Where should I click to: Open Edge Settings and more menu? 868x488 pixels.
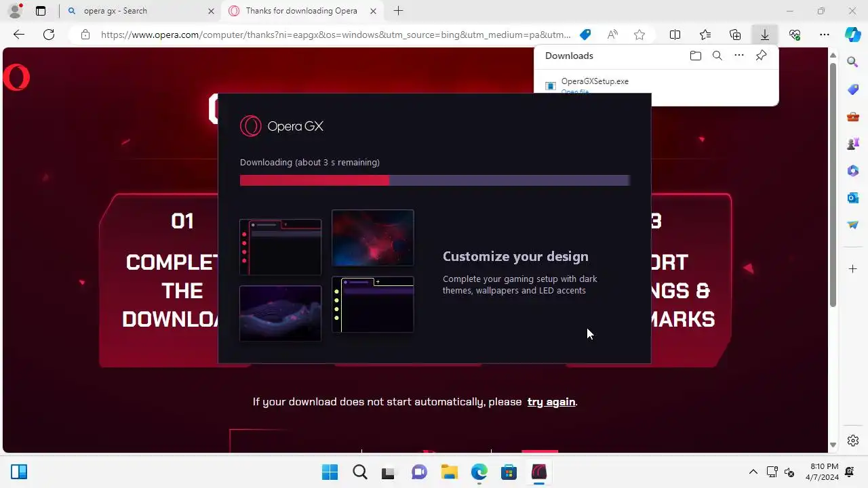click(825, 35)
